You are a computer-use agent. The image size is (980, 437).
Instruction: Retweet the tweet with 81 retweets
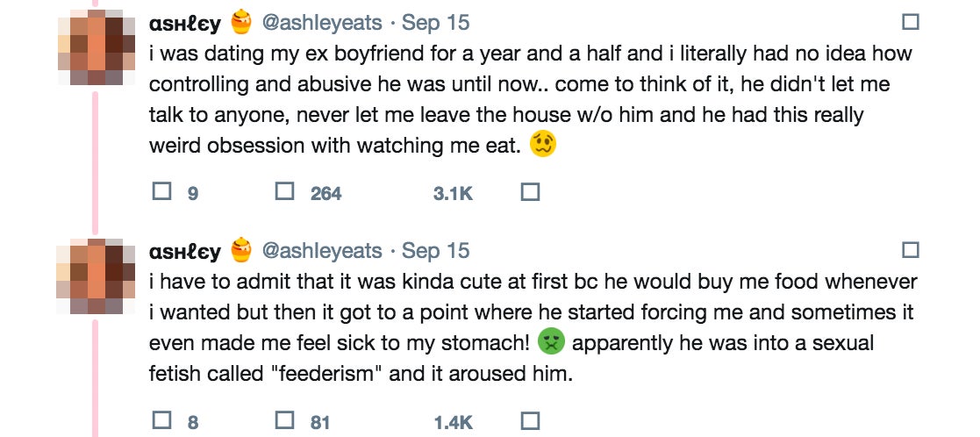click(284, 420)
